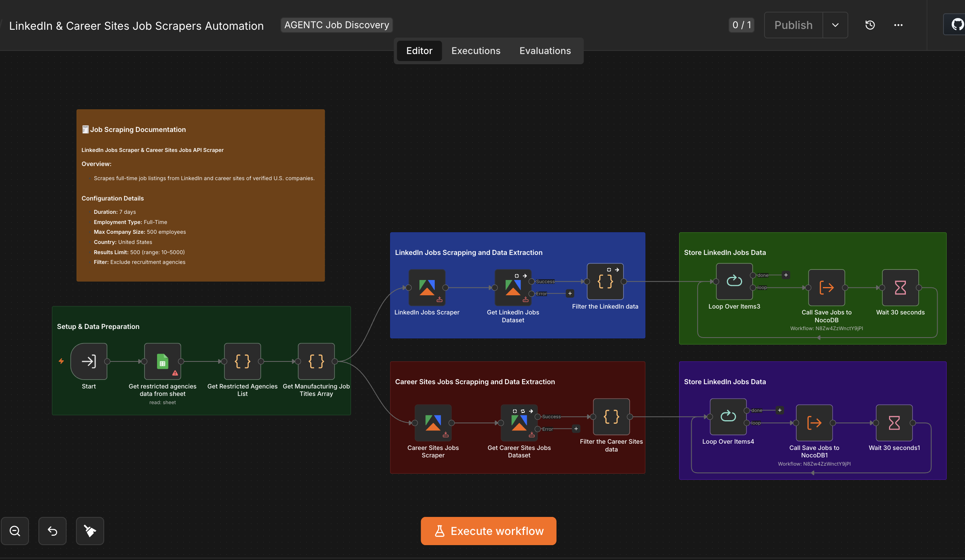Click the workflow title LinkedIn & Career Sites
This screenshot has height=560, width=965.
(136, 26)
